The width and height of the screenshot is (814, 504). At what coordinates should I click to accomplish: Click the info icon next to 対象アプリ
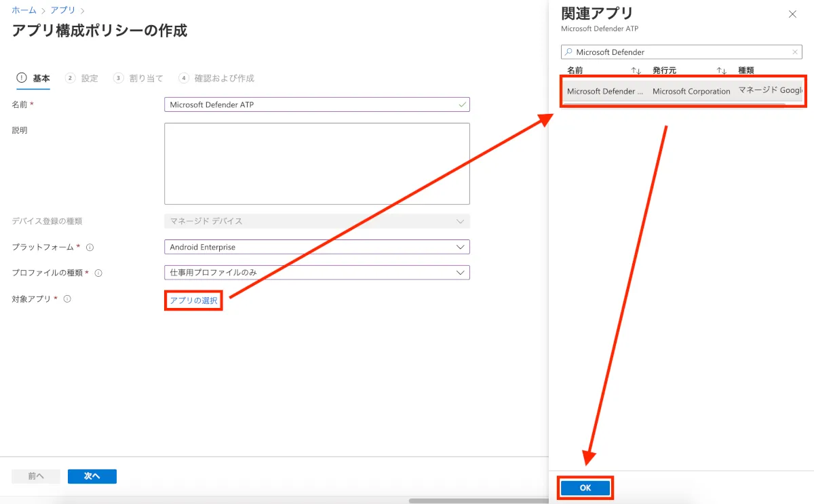tap(67, 298)
